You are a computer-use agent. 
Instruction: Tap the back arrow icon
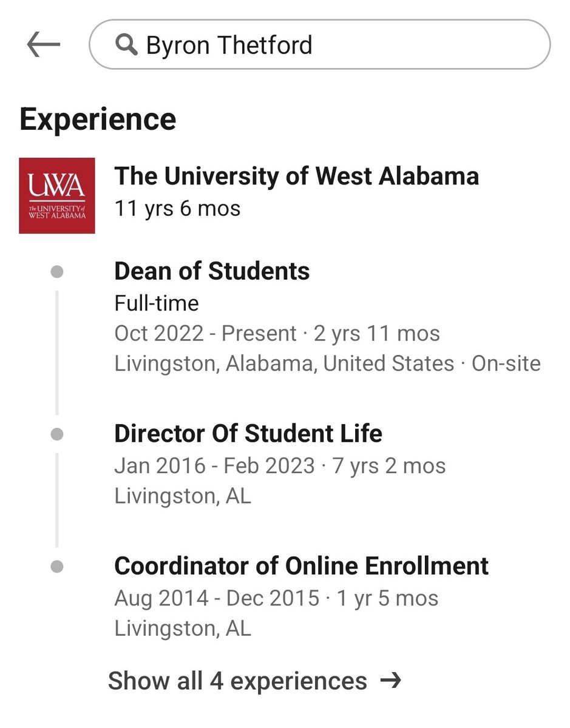pos(44,45)
